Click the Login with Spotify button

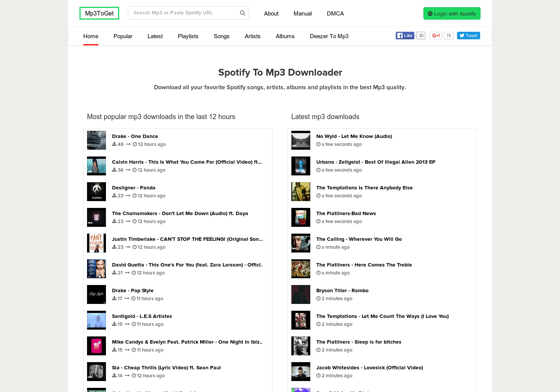coord(452,13)
